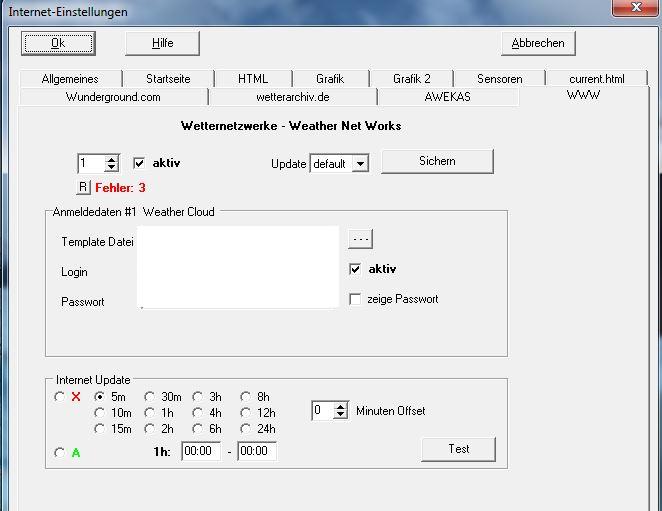This screenshot has width=662, height=511.
Task: Close the Internet-Einstellungen window
Action: click(635, 8)
